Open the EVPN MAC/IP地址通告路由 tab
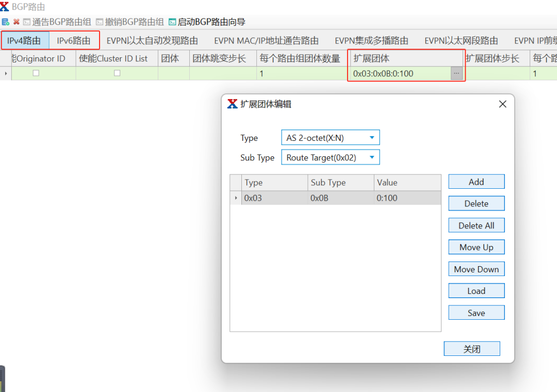 266,41
